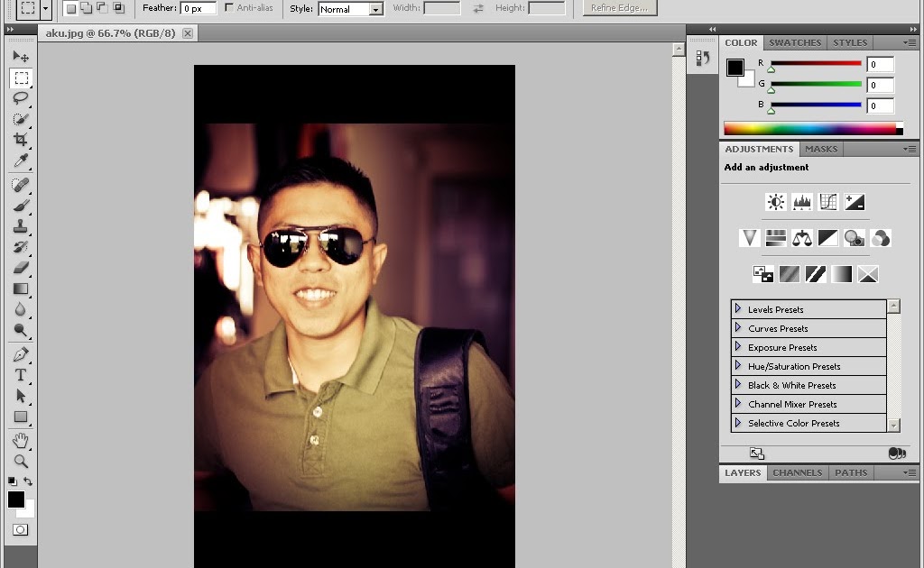Swap foreground and background colors
This screenshot has width=924, height=568.
28,481
